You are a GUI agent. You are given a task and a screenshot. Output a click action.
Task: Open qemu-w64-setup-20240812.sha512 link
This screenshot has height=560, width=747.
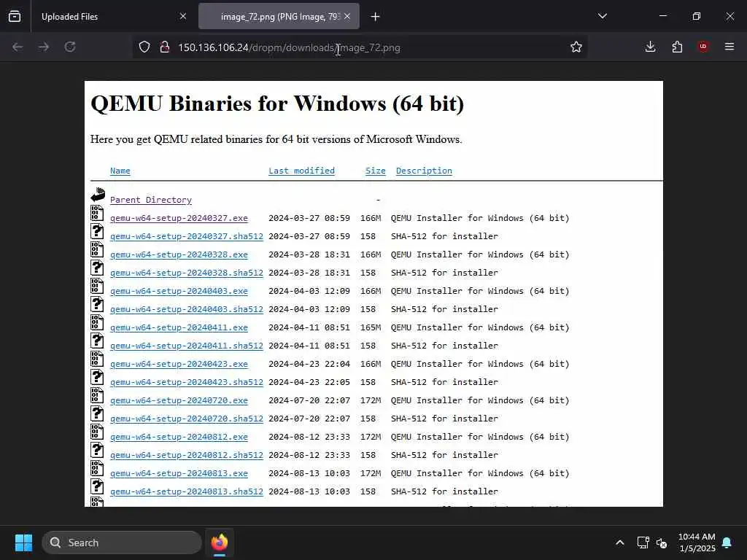[186, 455]
